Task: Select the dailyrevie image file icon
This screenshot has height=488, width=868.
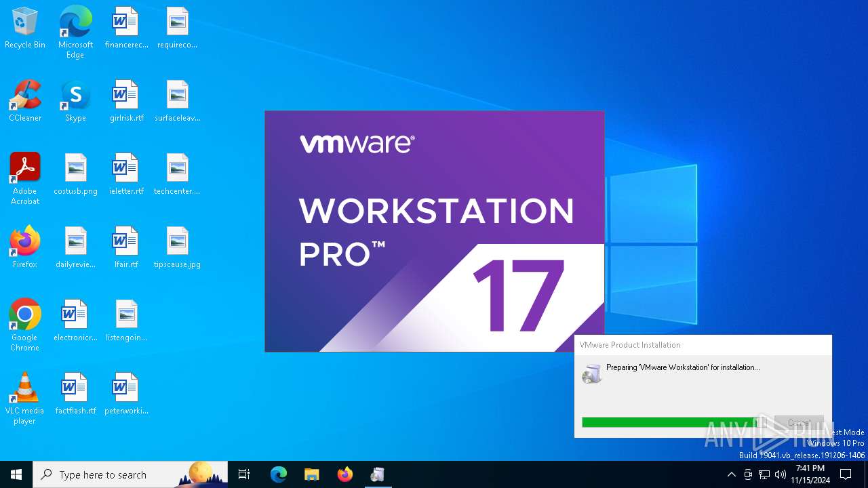Action: 75,248
